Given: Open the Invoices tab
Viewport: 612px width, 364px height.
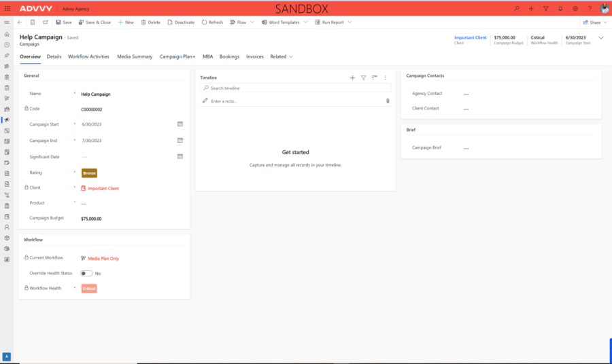Looking at the screenshot, I should click(x=255, y=57).
